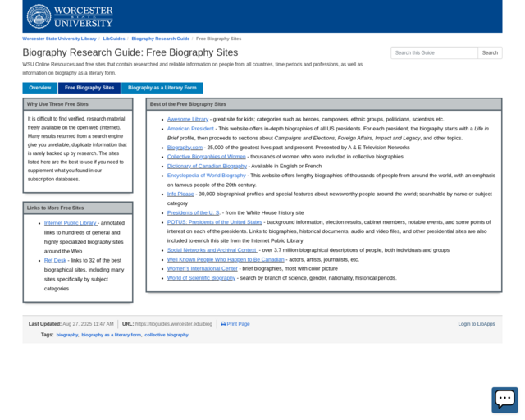Image resolution: width=525 pixels, height=420 pixels.
Task: Open Well Known People Who Happen to Be Canadian
Action: coord(226,259)
